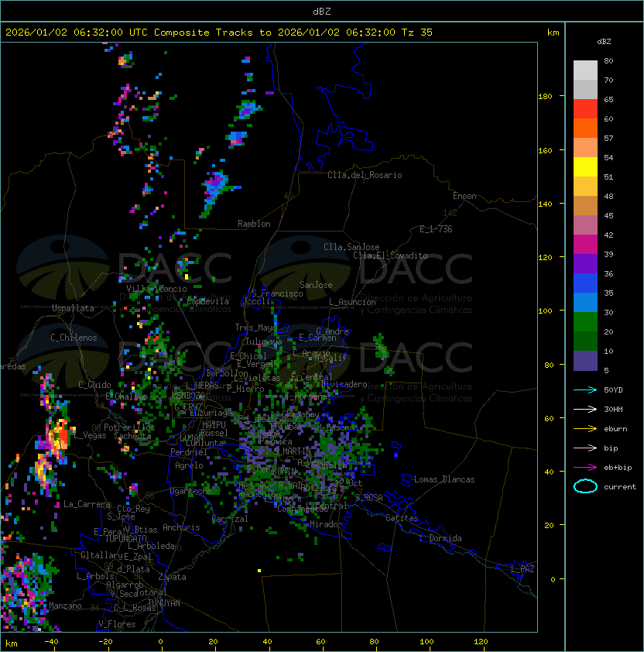Click the 'V_Flores' map label
This screenshot has width=644, height=652.
117,624
